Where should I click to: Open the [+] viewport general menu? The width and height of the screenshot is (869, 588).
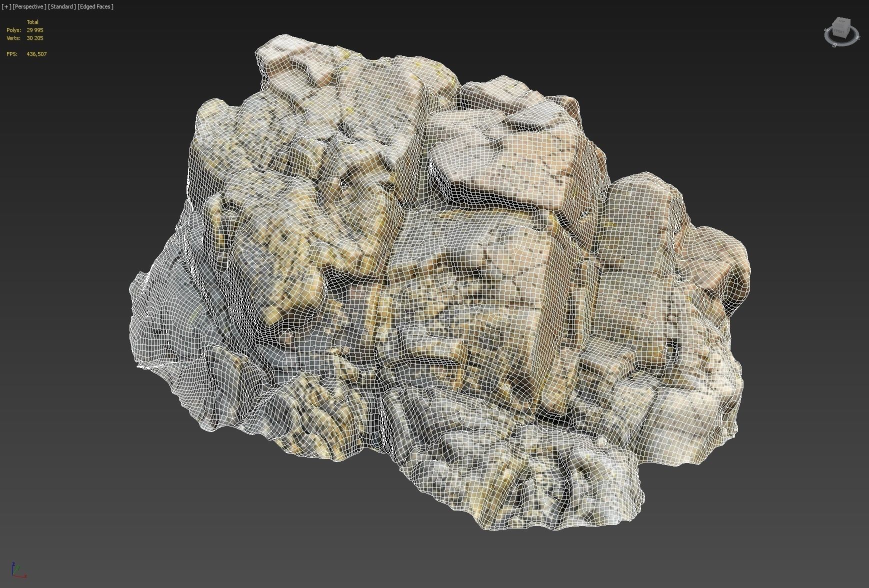(x=6, y=6)
